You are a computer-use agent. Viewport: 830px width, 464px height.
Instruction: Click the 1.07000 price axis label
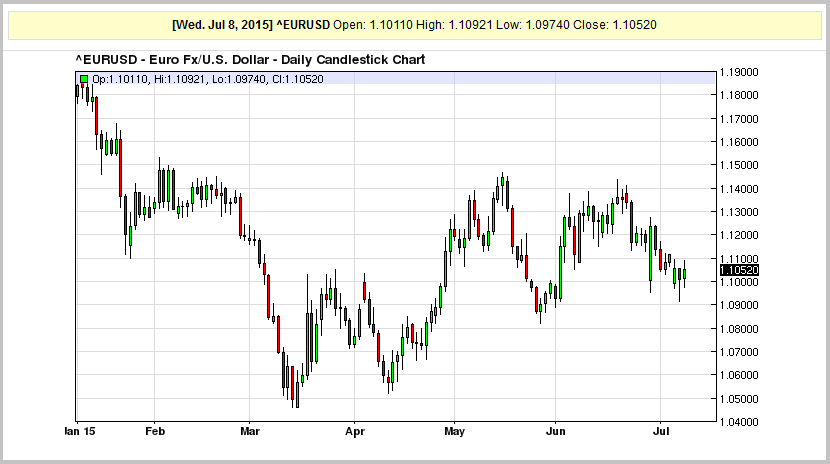click(739, 352)
